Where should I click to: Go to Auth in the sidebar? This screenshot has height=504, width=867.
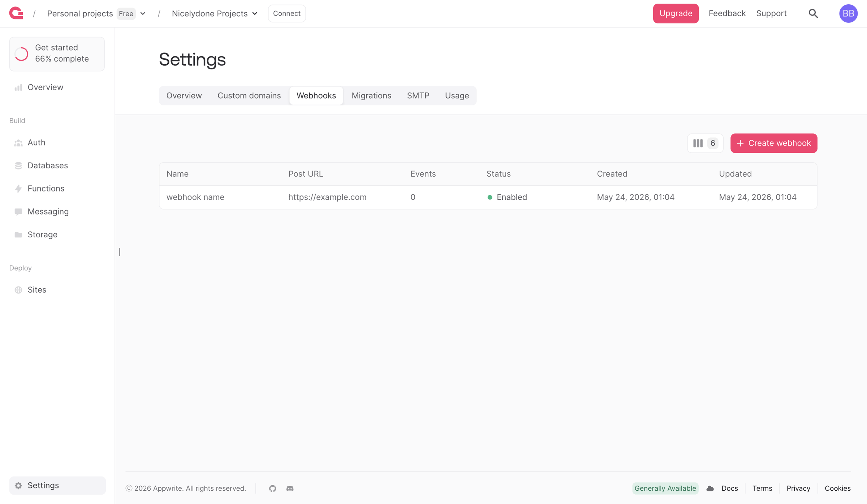[57, 143]
